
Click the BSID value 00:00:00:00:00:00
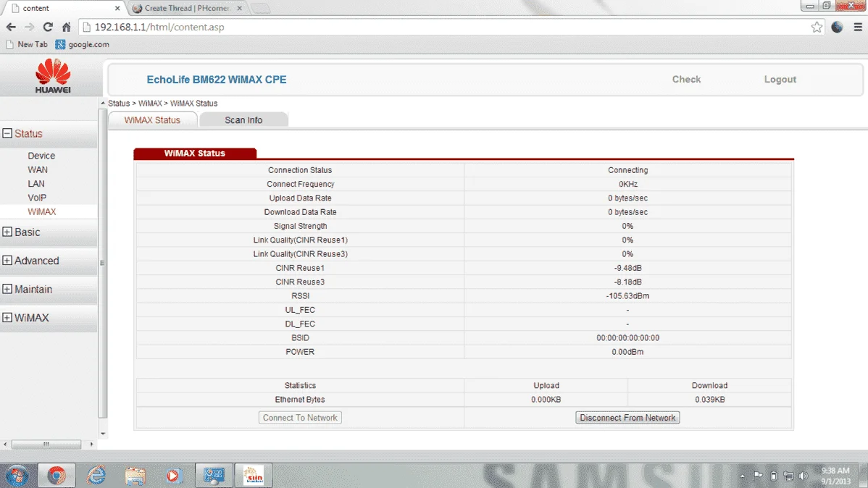pyautogui.click(x=627, y=337)
